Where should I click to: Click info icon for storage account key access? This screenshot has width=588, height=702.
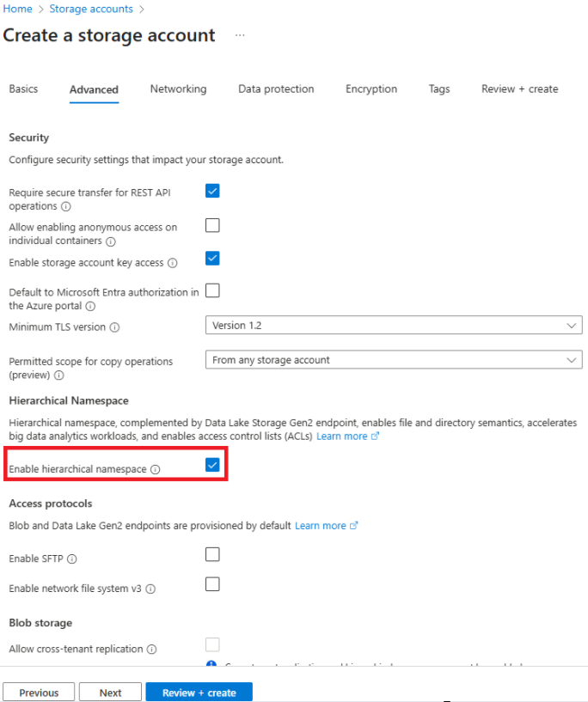[x=172, y=263]
